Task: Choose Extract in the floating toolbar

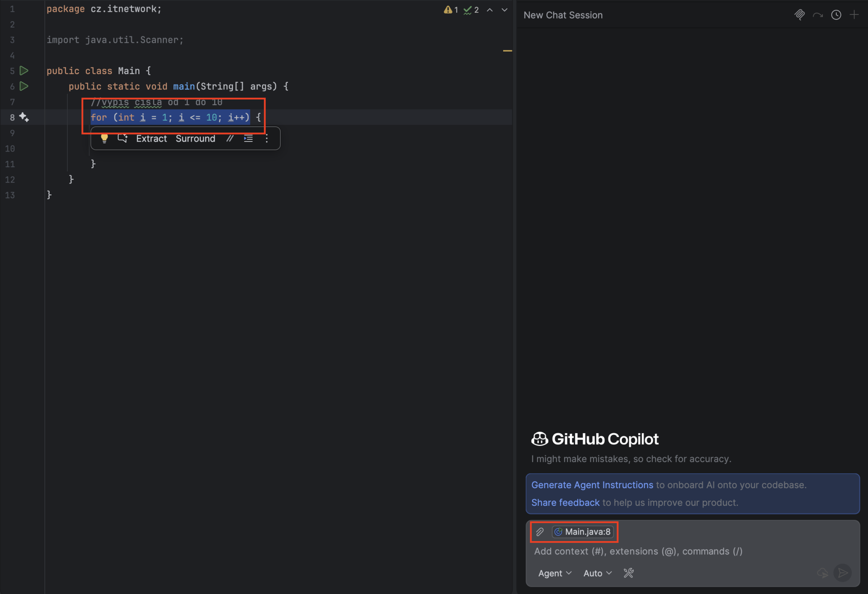Action: coord(151,139)
